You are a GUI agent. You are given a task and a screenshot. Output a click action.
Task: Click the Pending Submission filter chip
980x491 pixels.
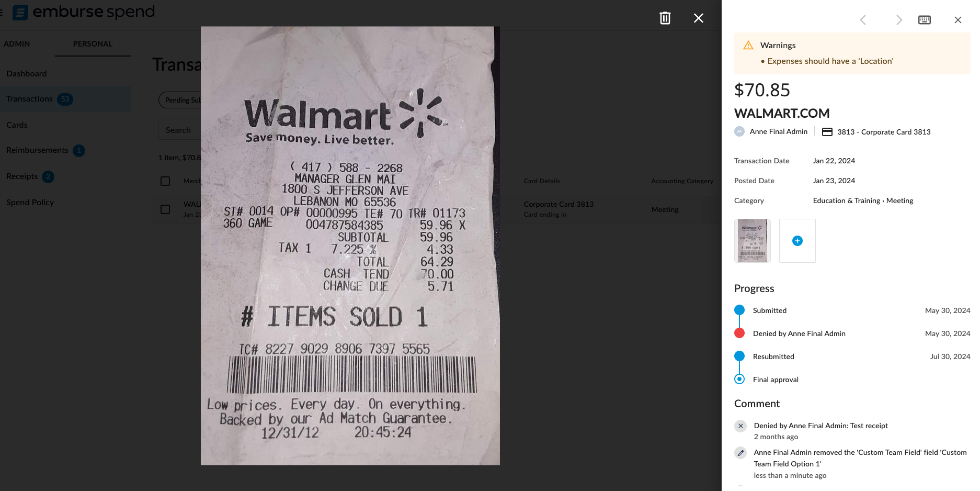point(180,100)
